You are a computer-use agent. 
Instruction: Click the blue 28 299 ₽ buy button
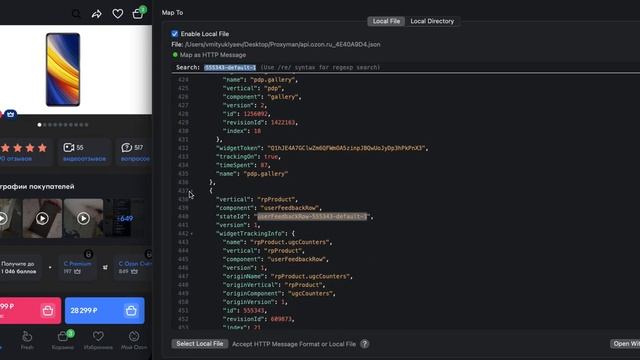point(104,311)
